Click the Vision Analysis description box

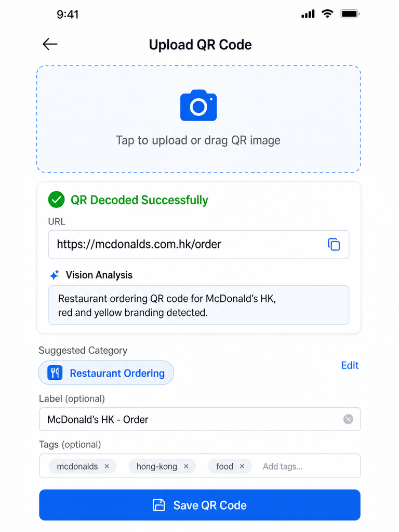coord(198,305)
